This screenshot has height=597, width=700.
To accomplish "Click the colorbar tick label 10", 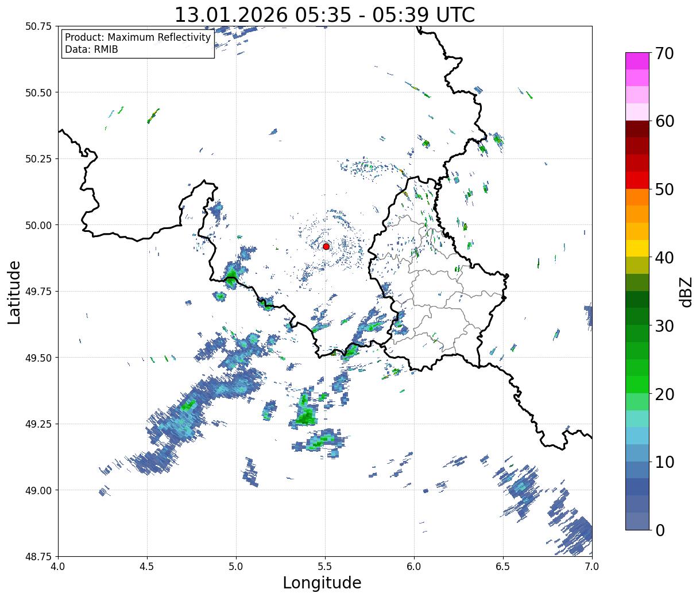I will pyautogui.click(x=664, y=462).
